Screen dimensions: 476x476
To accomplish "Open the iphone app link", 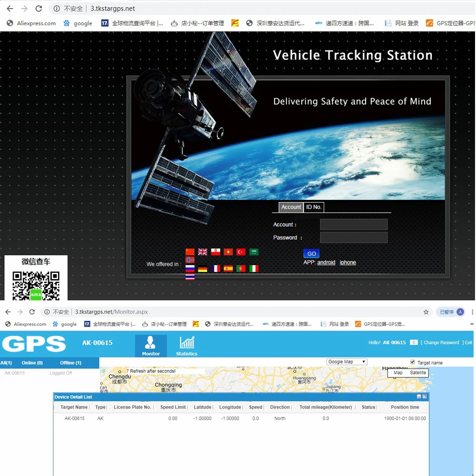I will coord(347,262).
